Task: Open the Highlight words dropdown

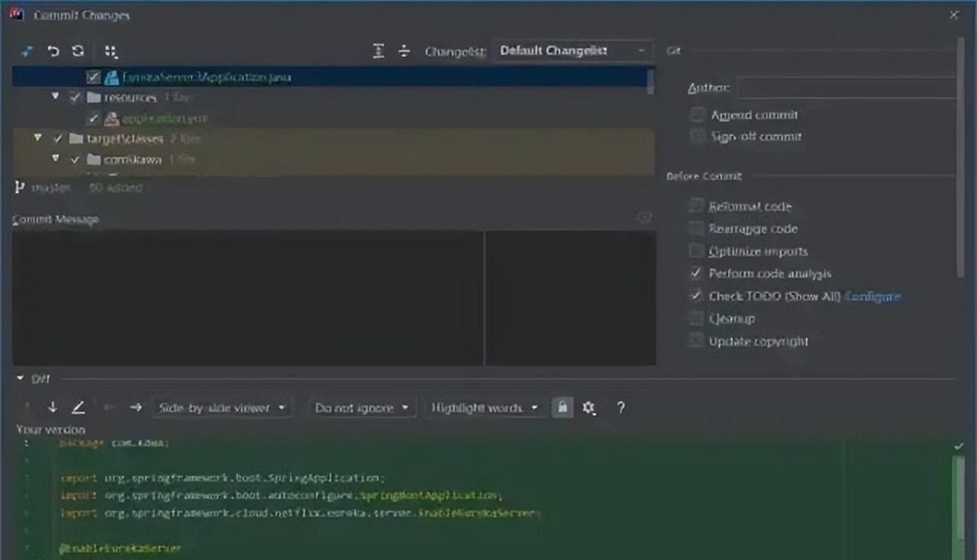Action: pyautogui.click(x=484, y=407)
